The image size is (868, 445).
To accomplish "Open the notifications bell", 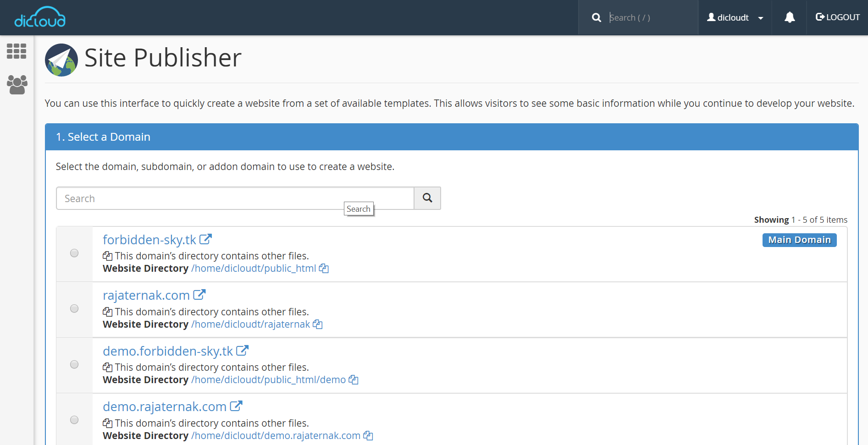I will click(x=789, y=17).
